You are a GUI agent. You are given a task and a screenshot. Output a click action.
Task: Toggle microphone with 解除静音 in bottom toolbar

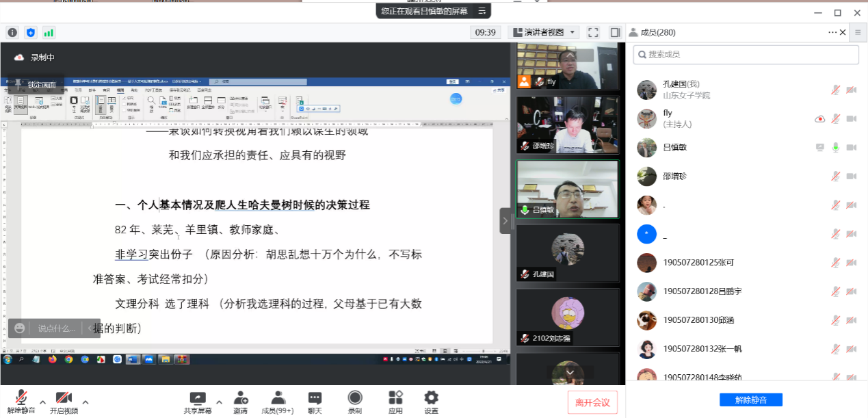coord(21,402)
